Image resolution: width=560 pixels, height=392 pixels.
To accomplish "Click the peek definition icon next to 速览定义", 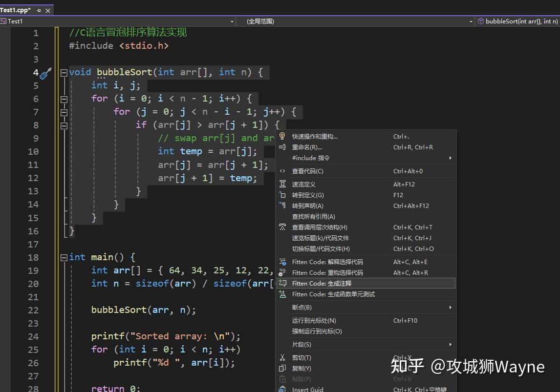I will tap(282, 184).
